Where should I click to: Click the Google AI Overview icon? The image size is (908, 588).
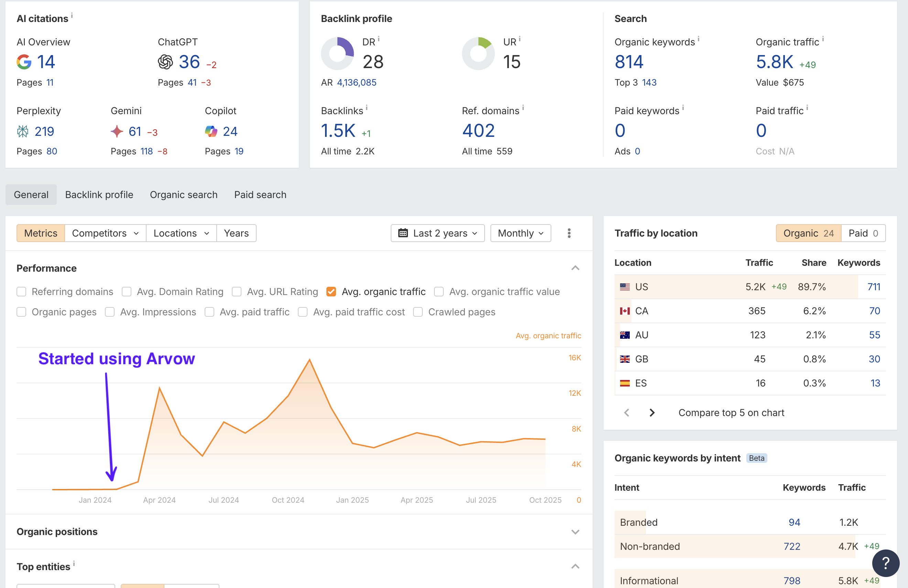coord(24,62)
